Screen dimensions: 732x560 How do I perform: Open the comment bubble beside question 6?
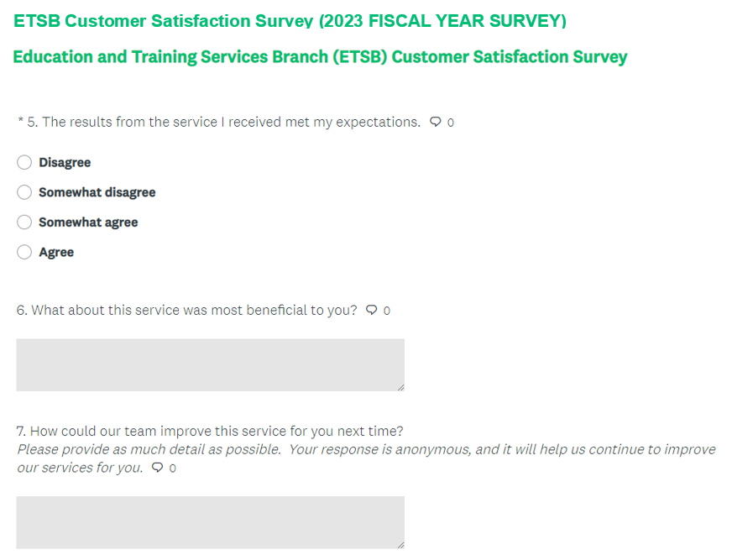[x=372, y=310]
